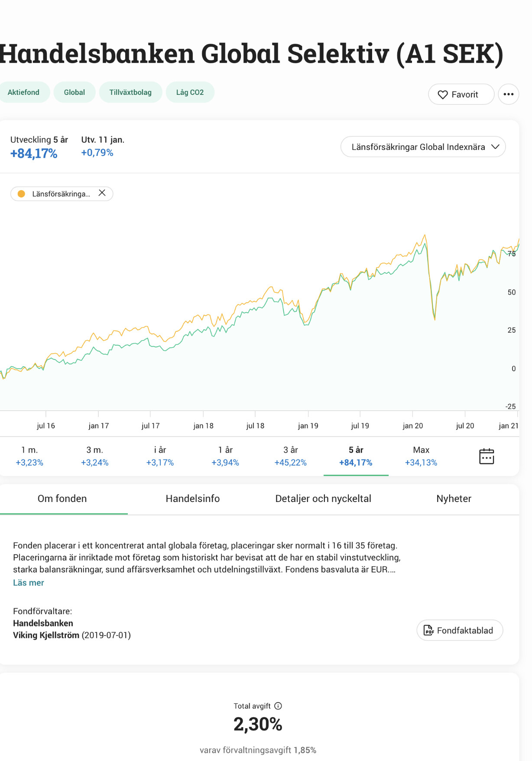Click the jul 16 axis label
The image size is (532, 761).
46,426
